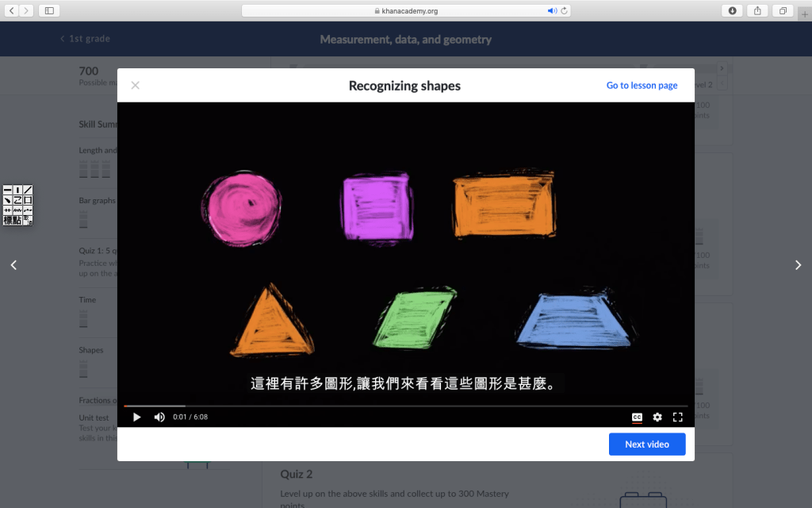Play the Recognizing shapes video

click(136, 417)
